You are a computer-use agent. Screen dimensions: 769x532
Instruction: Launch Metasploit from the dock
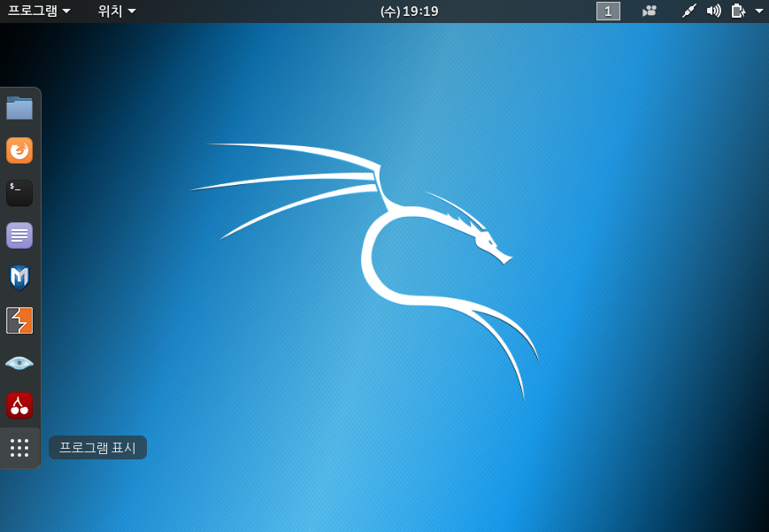(19, 278)
